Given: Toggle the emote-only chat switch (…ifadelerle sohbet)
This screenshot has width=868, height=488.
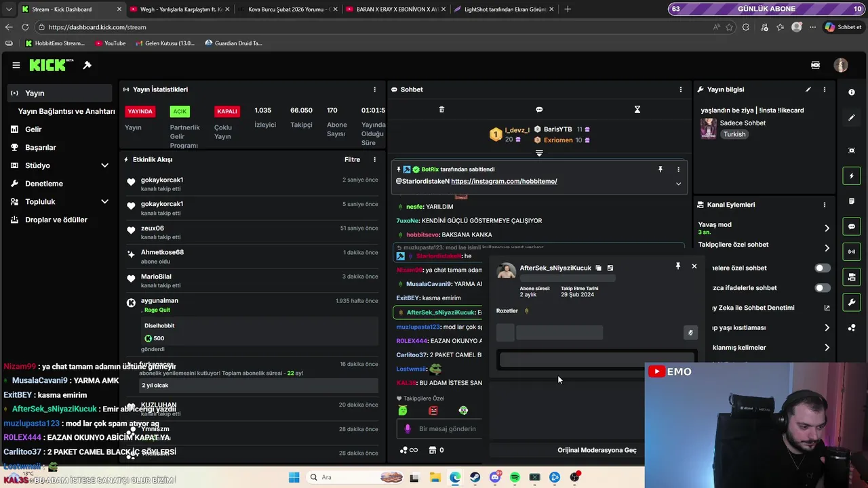Looking at the screenshot, I should [x=822, y=288].
